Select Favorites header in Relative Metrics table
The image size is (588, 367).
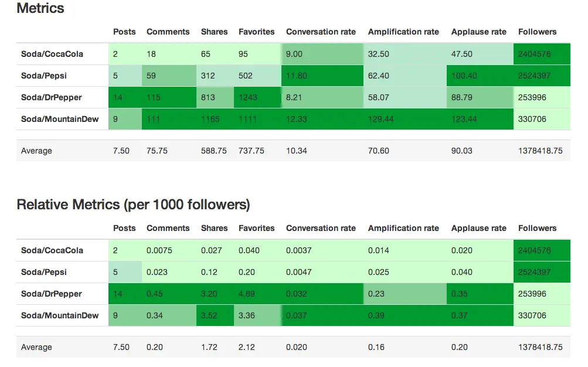click(256, 228)
